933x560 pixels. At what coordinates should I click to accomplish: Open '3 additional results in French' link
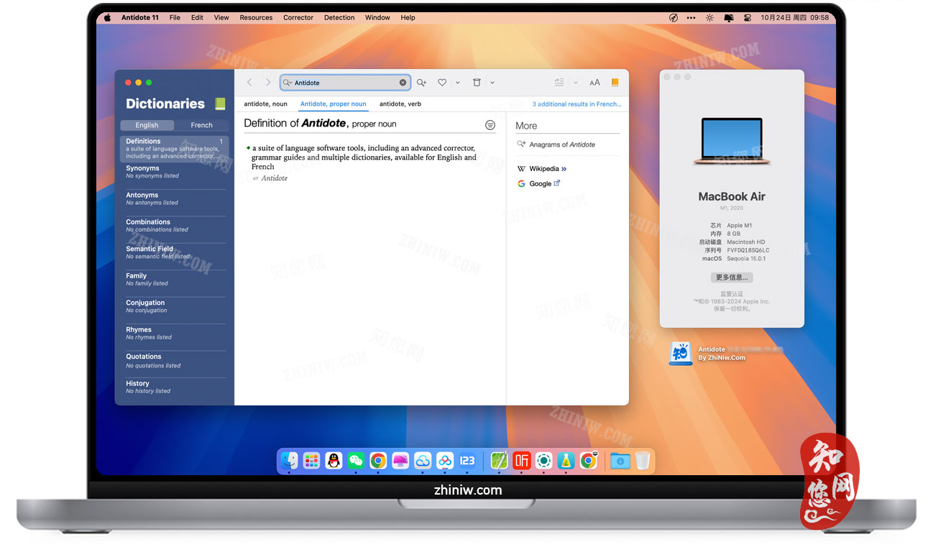click(577, 104)
